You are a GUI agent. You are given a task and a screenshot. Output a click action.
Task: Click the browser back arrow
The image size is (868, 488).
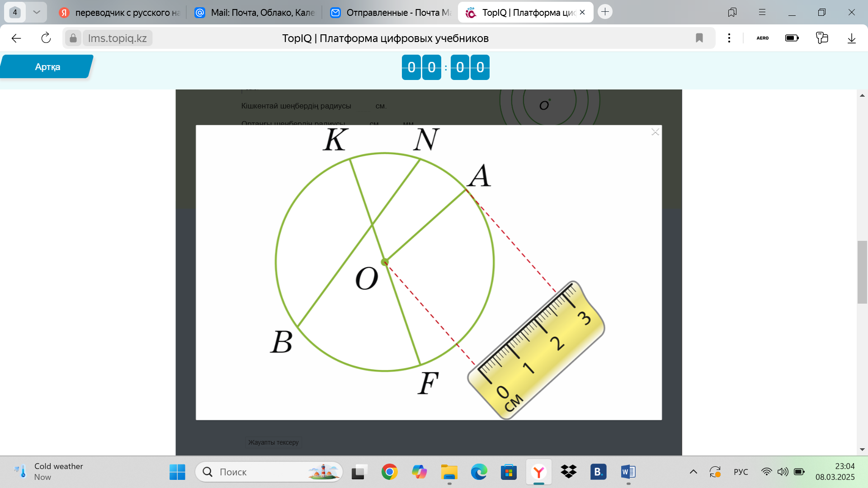[16, 38]
